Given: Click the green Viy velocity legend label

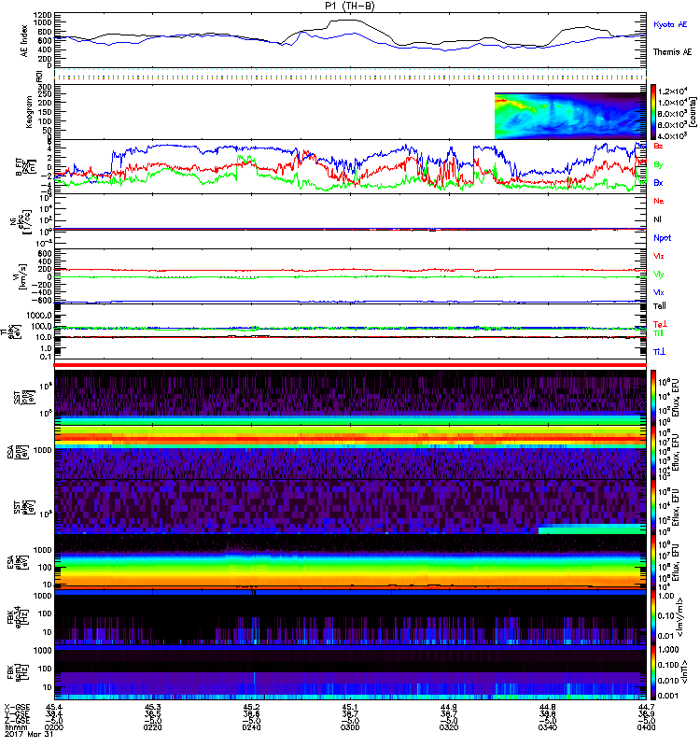Looking at the screenshot, I should (x=659, y=275).
